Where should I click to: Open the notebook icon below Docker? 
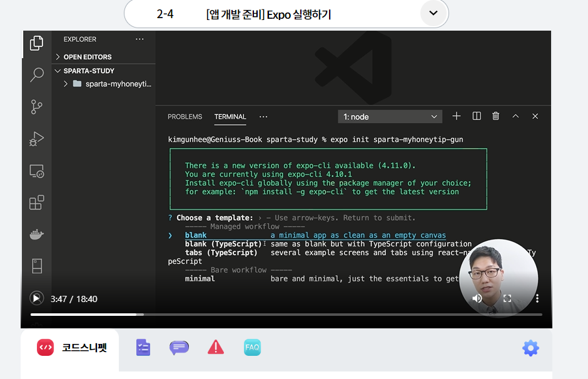click(37, 266)
